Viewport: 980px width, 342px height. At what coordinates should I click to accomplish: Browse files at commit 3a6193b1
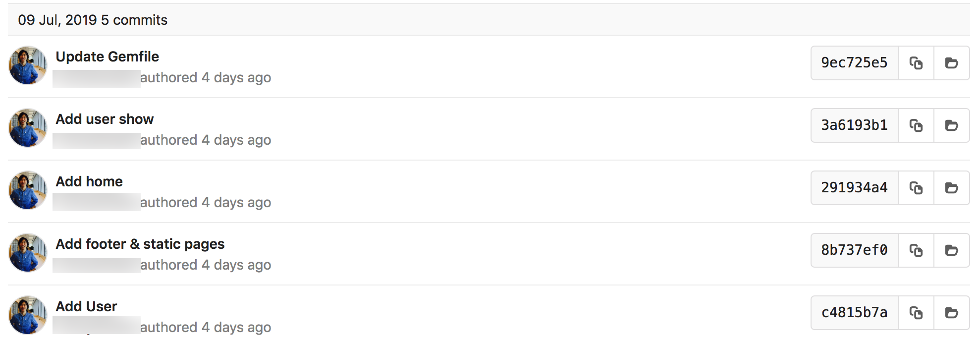click(x=951, y=125)
